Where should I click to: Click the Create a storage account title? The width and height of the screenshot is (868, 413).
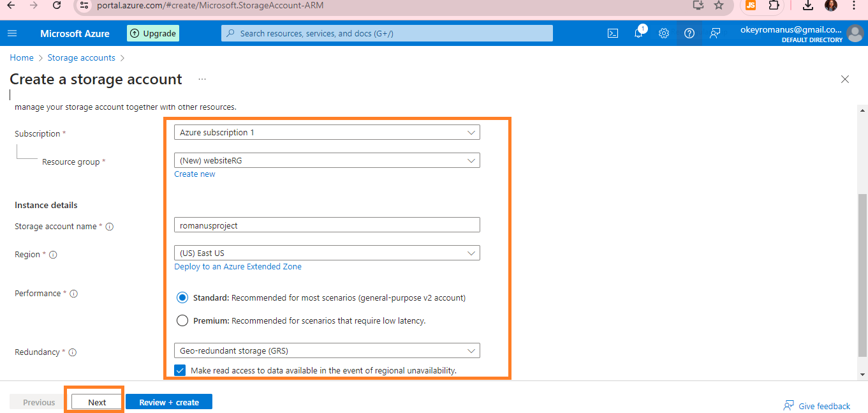[x=96, y=79]
